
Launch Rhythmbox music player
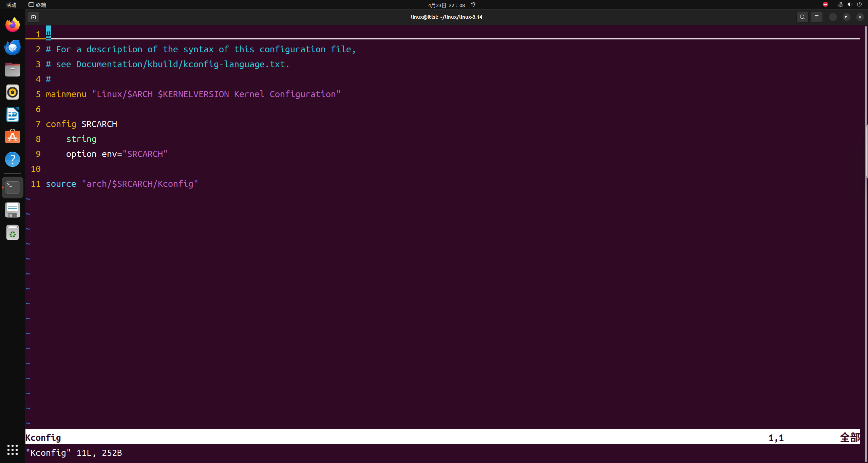click(13, 92)
